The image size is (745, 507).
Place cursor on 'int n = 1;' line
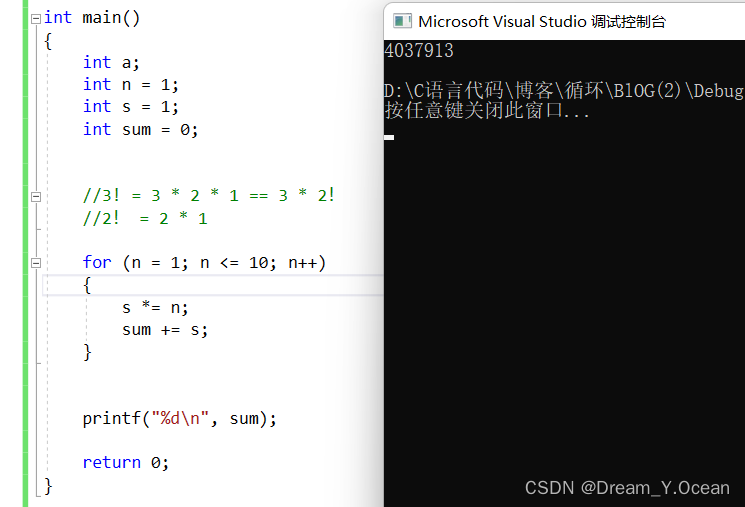[131, 85]
